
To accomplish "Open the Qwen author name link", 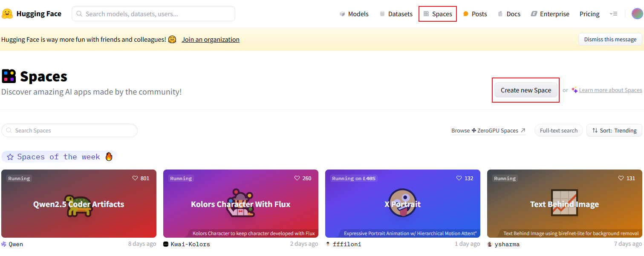I will [16, 244].
